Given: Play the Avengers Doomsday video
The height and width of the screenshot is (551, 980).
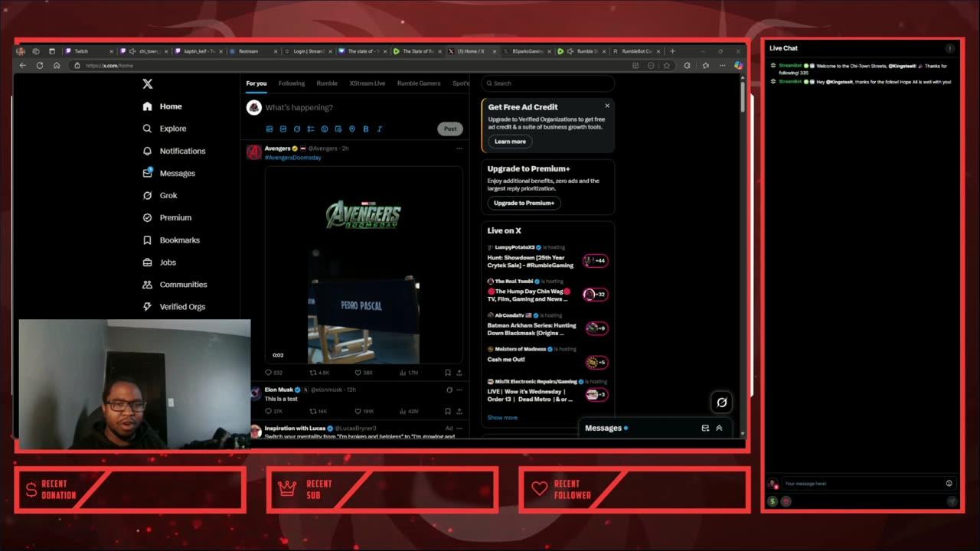Looking at the screenshot, I should click(364, 264).
